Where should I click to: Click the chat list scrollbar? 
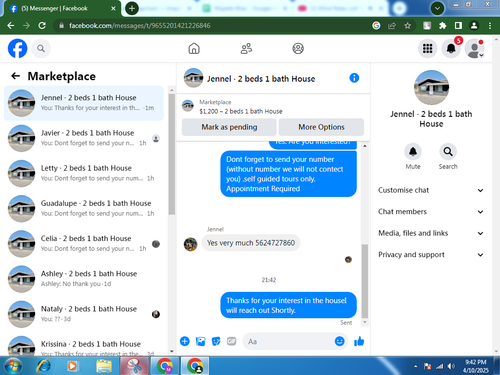[x=172, y=154]
